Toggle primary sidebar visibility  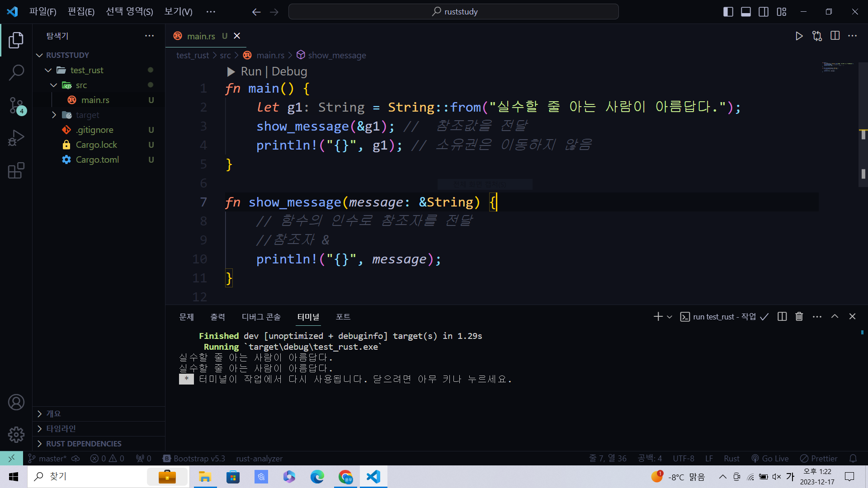tap(728, 12)
